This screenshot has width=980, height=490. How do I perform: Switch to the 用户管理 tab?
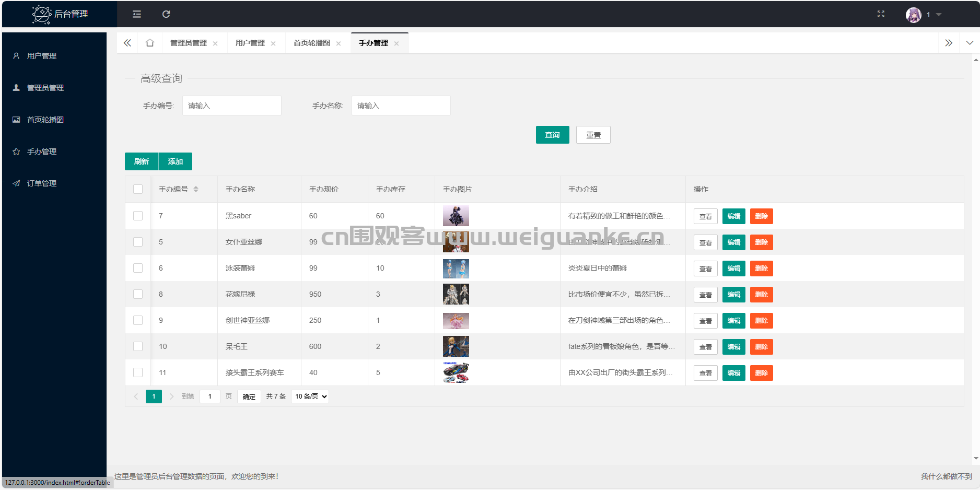250,43
